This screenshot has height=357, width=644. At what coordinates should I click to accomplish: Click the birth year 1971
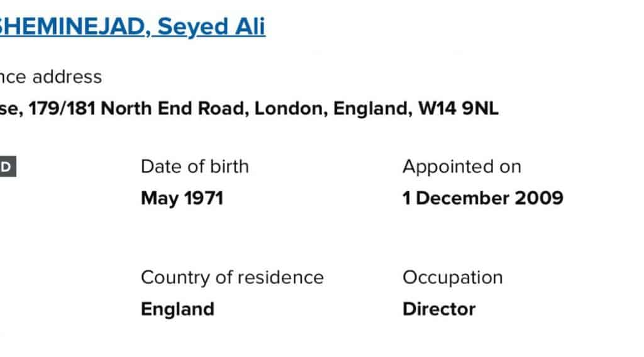(x=203, y=199)
